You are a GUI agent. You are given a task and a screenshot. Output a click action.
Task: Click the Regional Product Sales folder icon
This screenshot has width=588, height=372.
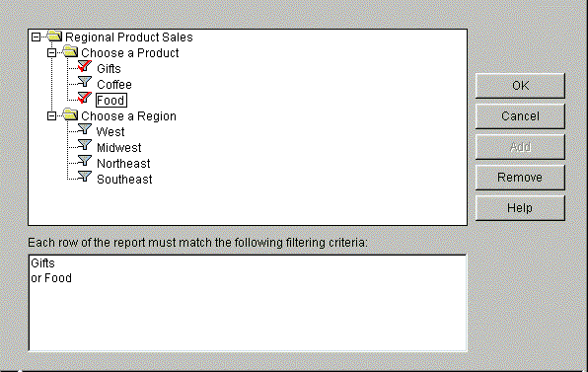coord(54,36)
